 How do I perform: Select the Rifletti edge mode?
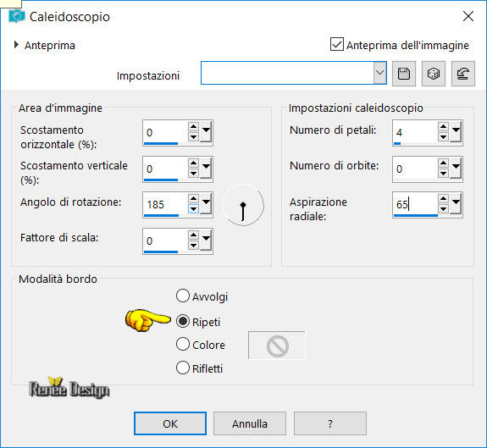183,368
